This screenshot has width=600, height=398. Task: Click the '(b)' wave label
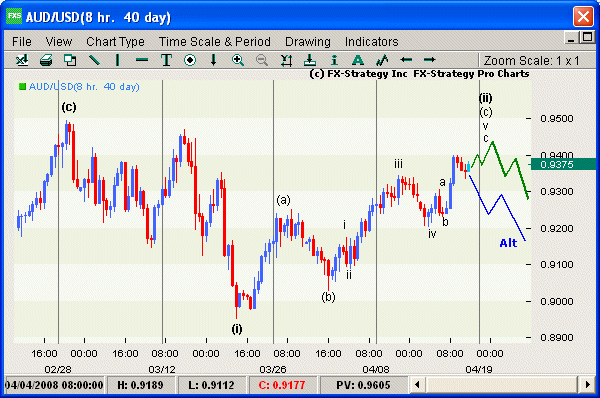coord(328,297)
